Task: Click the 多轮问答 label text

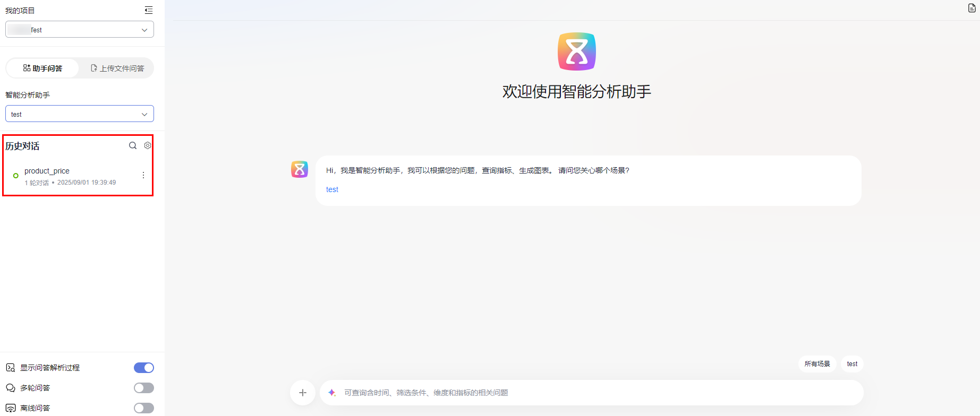Action: point(35,388)
